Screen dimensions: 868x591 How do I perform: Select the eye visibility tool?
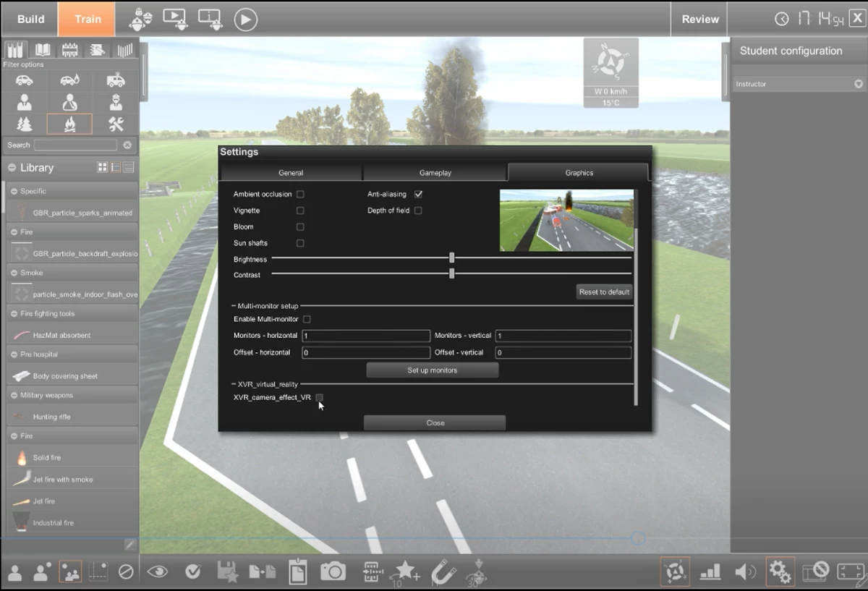pos(157,571)
